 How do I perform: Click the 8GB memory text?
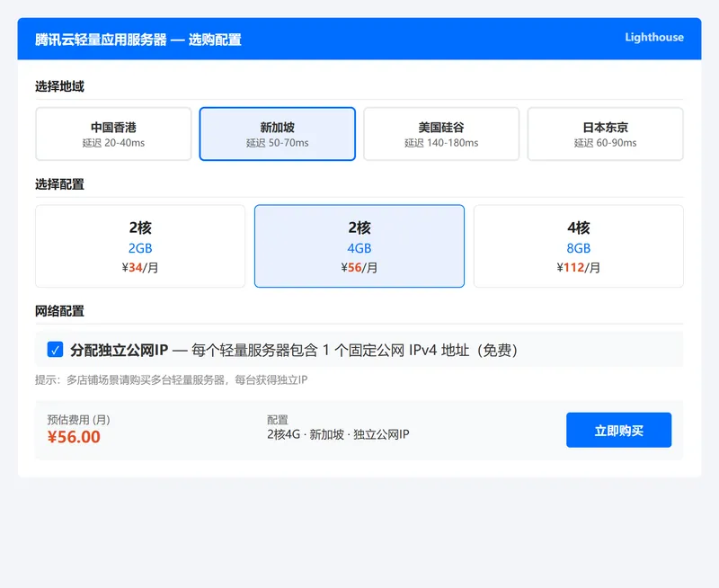coord(579,248)
